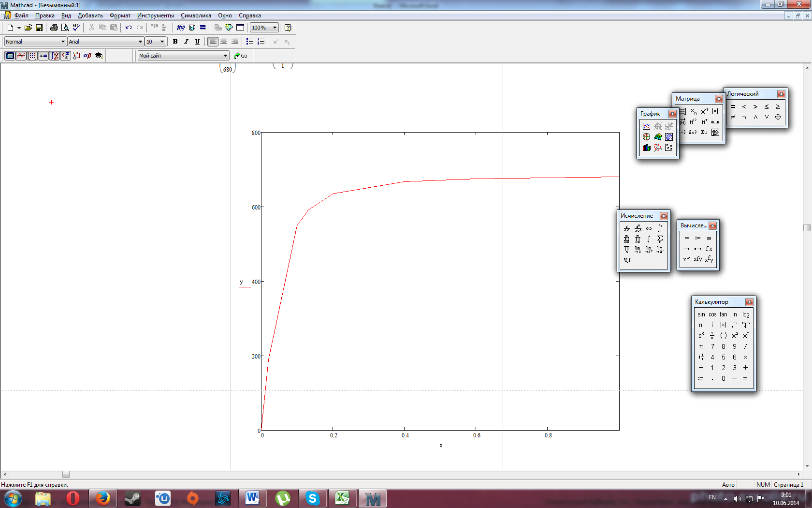Toggle Bold text formatting
Viewport: 812px width, 508px height.
coord(175,42)
